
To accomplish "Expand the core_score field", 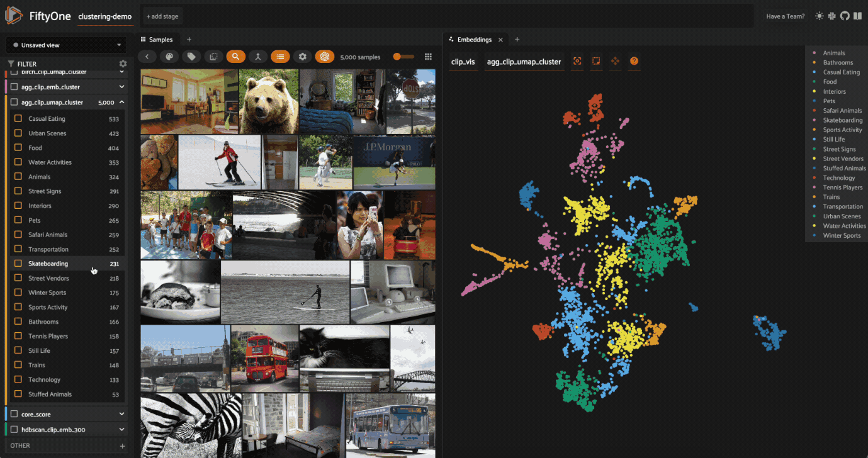I will tap(121, 415).
